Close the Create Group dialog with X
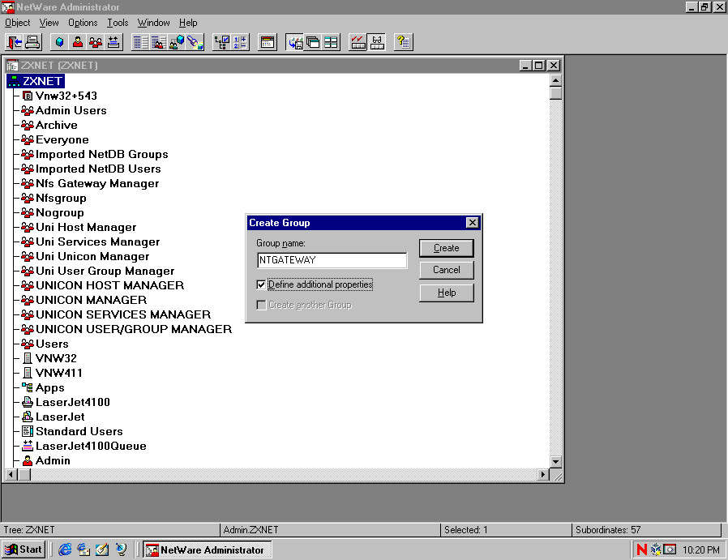The image size is (728, 560). coord(472,223)
